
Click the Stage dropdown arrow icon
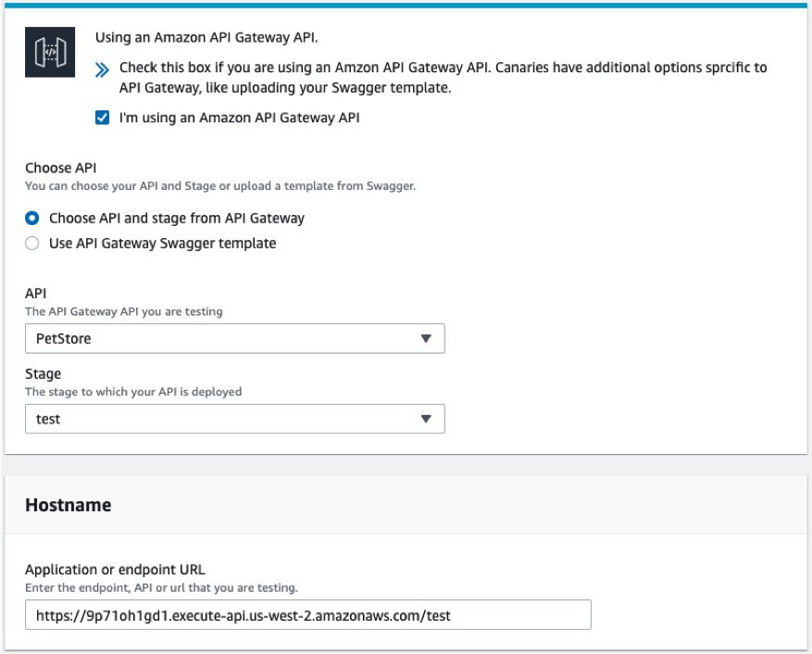coord(428,419)
